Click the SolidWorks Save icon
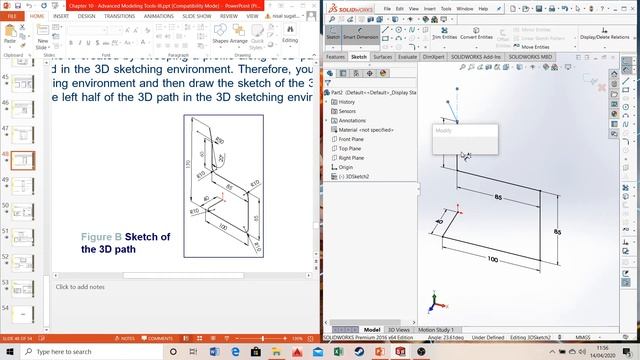The width and height of the screenshot is (640, 360). [x=539, y=9]
